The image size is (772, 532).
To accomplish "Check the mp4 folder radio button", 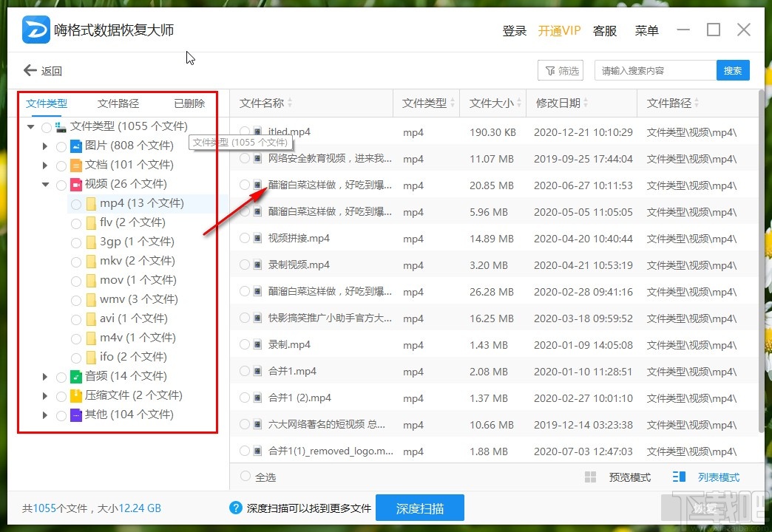I will (x=75, y=203).
